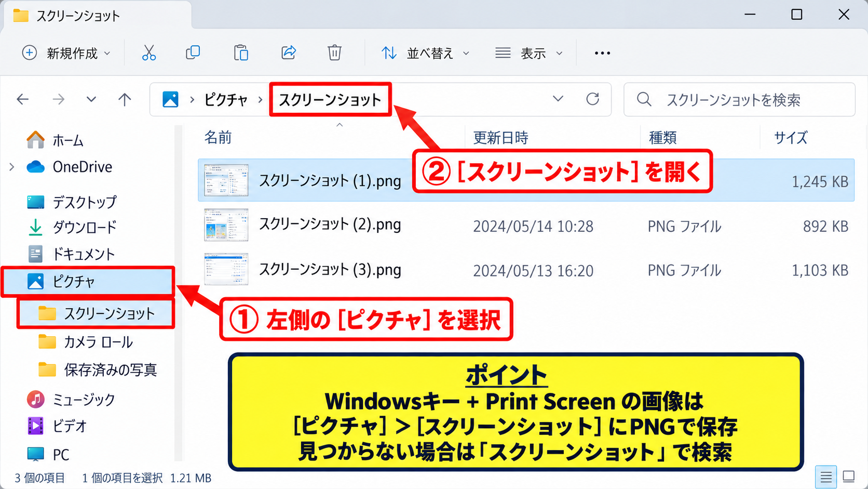Open デスクトップ in the sidebar

[72, 202]
